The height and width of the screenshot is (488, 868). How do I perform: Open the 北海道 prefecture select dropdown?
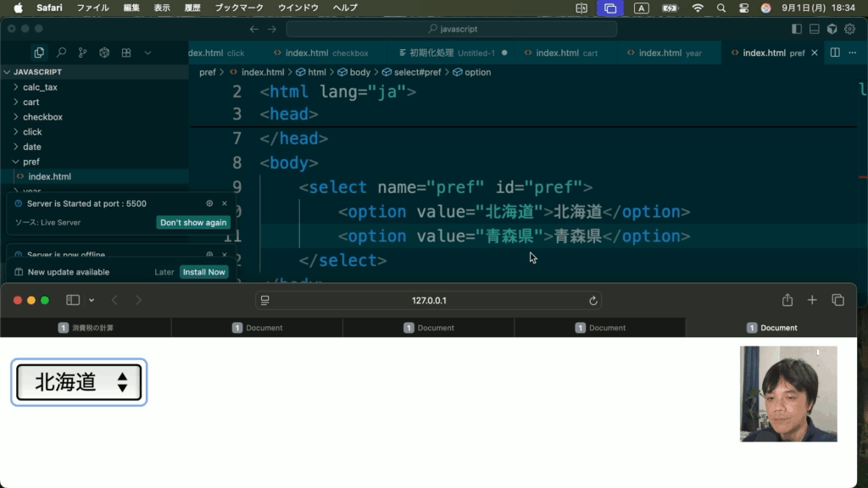click(79, 382)
